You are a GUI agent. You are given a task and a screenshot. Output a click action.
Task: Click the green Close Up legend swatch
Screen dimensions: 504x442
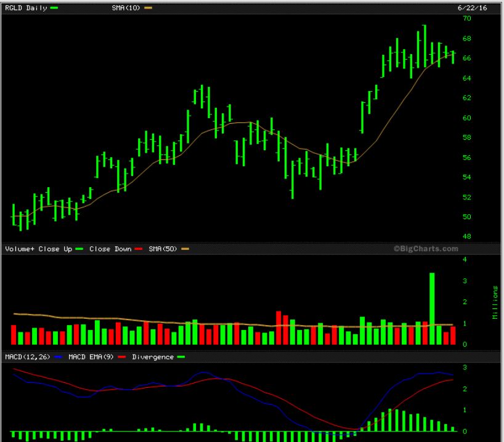coord(79,249)
